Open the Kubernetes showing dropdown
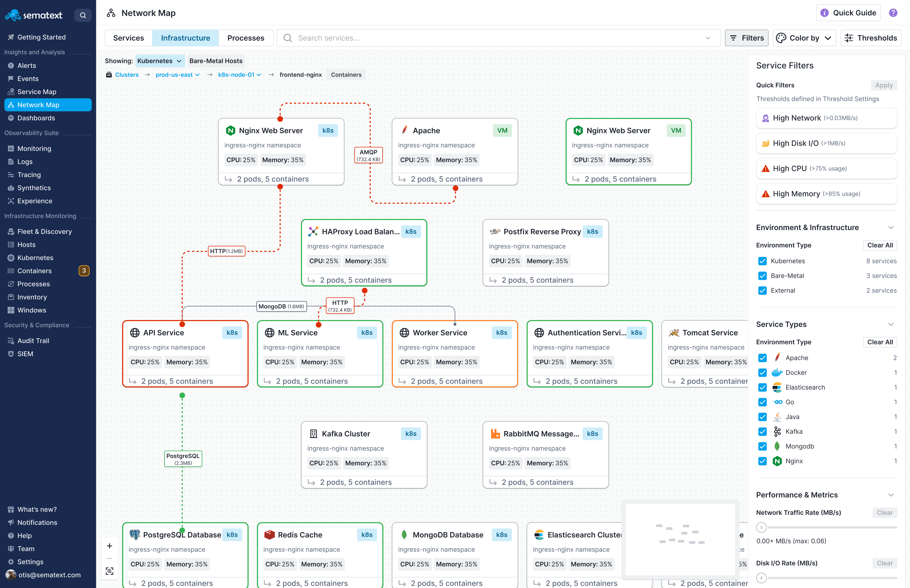This screenshot has height=588, width=910. pyautogui.click(x=160, y=61)
